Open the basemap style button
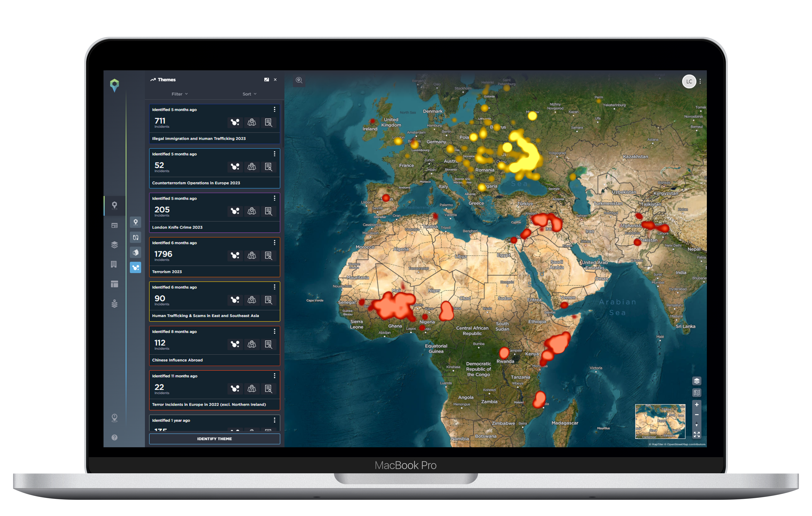 click(x=697, y=393)
